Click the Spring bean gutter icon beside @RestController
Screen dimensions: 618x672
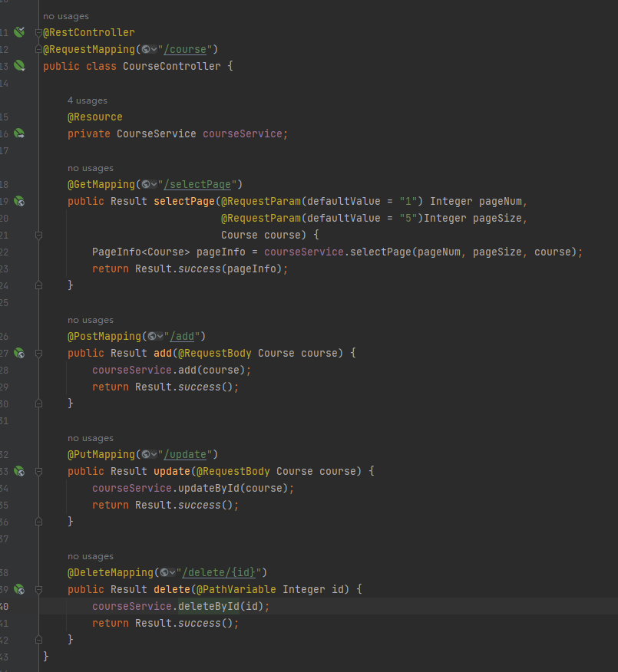[19, 32]
